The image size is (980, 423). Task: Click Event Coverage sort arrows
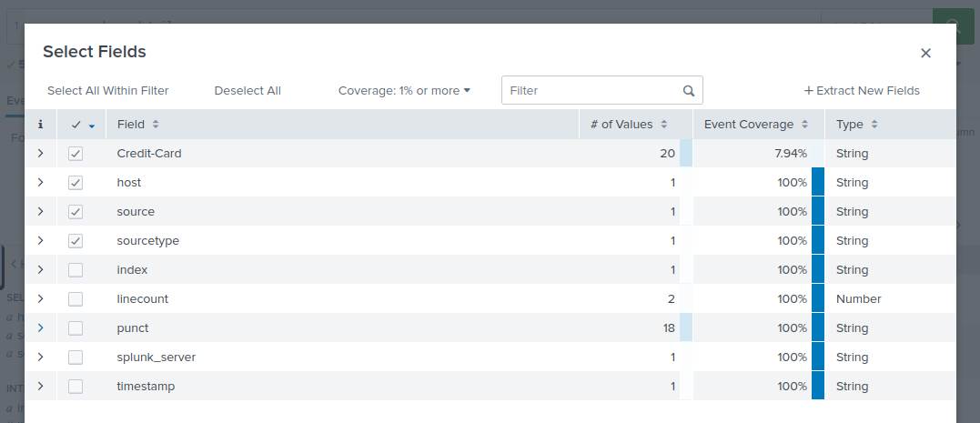coord(803,125)
